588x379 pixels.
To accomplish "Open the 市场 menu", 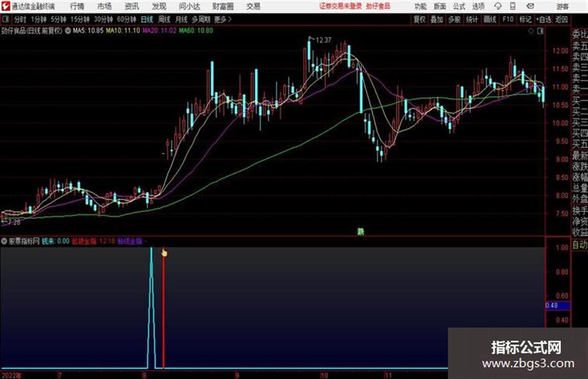I will pos(105,6).
